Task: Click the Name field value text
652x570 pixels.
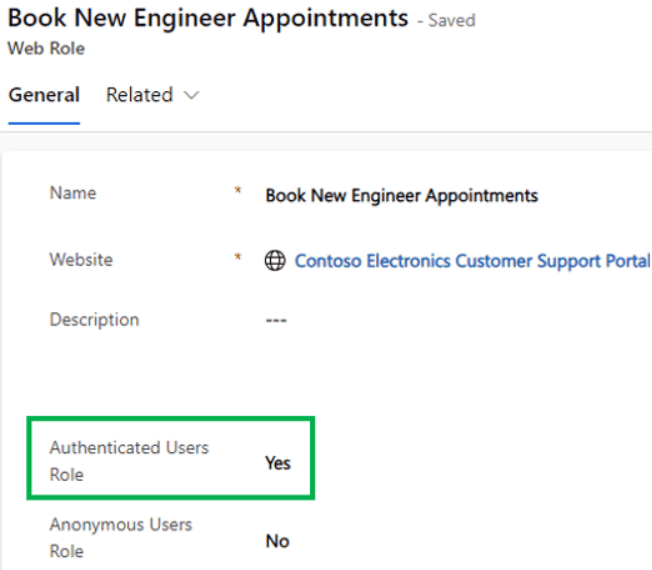Action: point(401,195)
